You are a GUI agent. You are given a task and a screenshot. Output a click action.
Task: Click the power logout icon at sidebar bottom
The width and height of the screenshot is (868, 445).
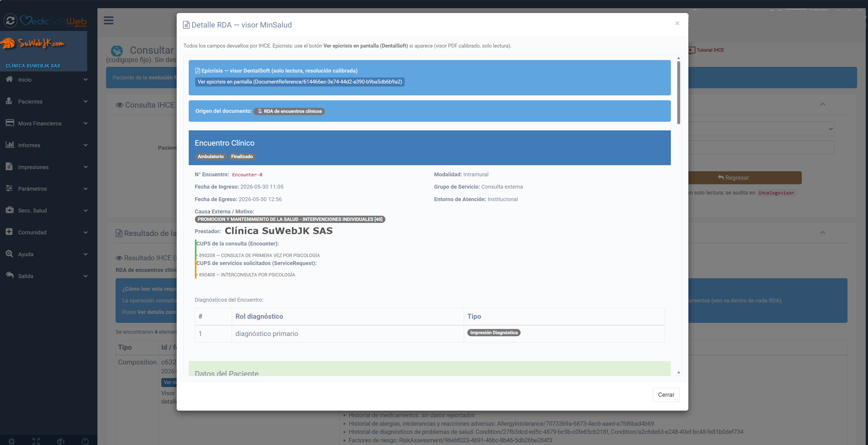(x=85, y=441)
